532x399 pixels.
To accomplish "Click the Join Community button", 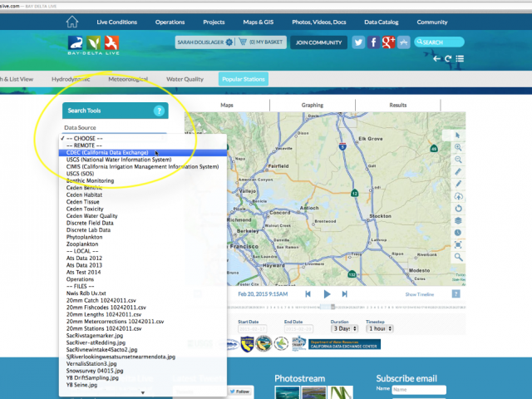I will (318, 42).
